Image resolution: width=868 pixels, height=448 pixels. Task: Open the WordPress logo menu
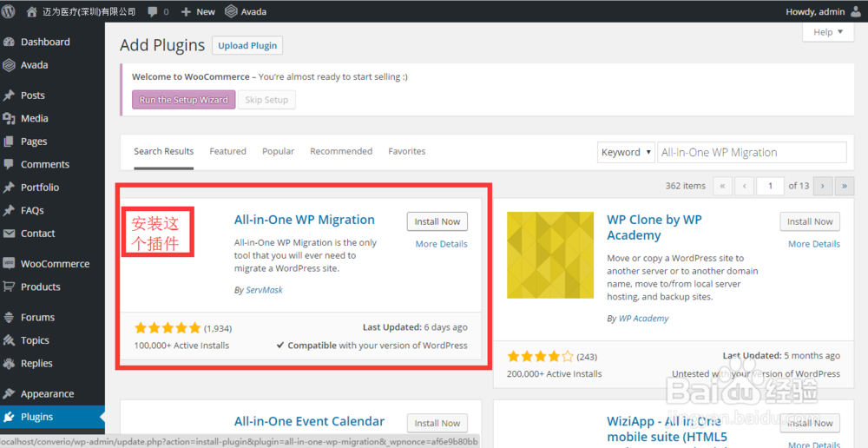click(x=10, y=11)
